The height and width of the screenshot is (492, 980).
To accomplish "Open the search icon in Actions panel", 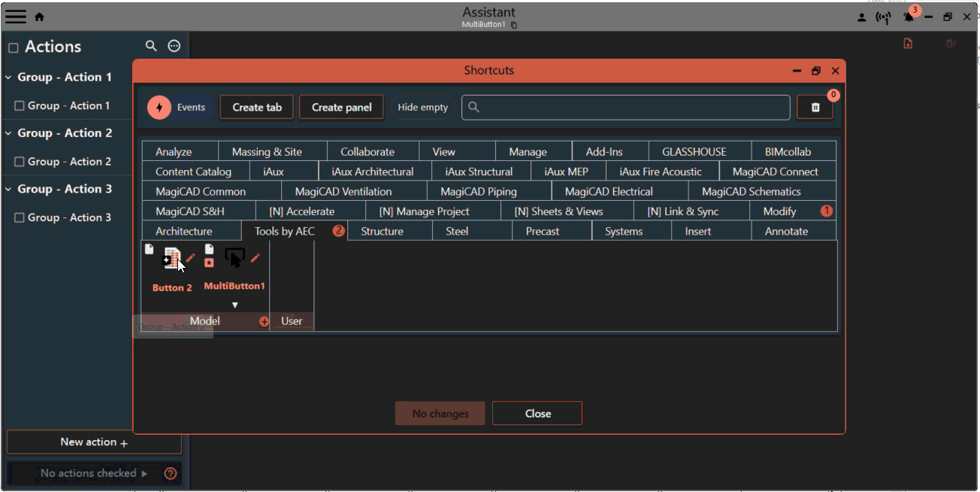I will pyautogui.click(x=151, y=46).
